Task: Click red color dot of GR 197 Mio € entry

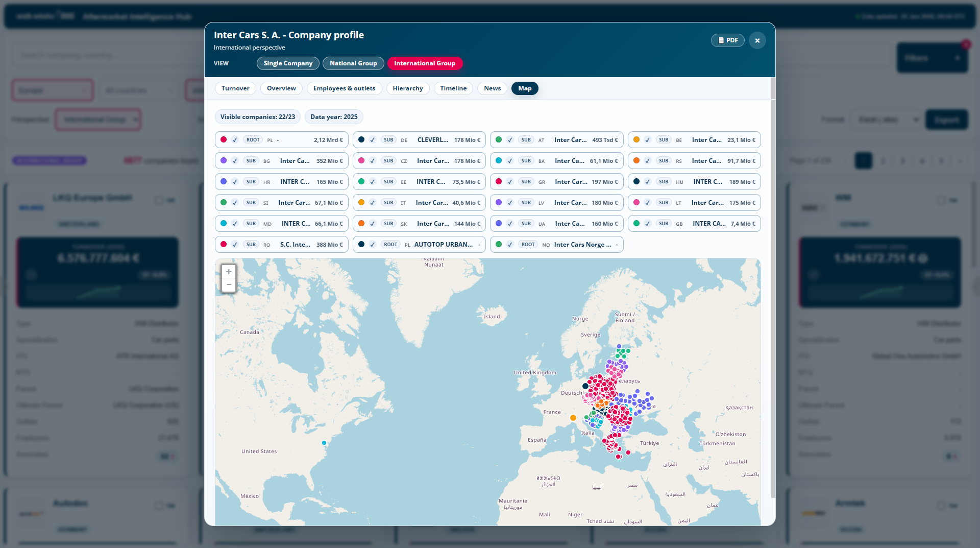Action: click(499, 181)
